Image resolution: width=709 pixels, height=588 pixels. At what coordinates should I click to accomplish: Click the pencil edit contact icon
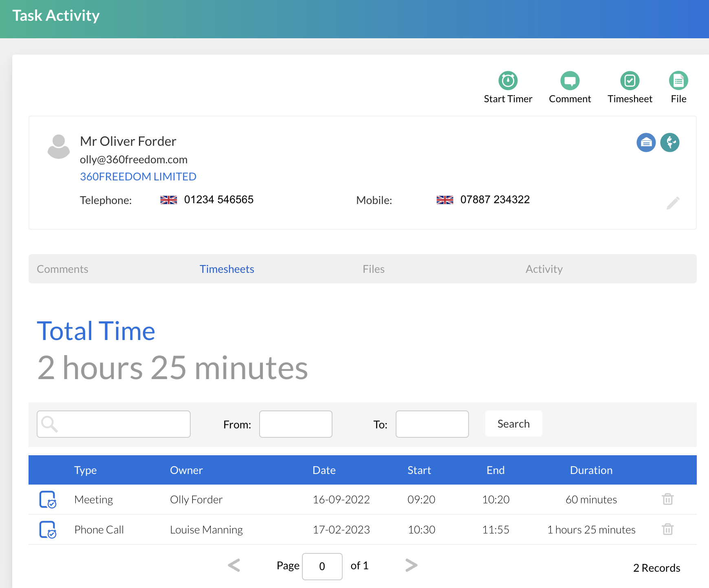673,203
